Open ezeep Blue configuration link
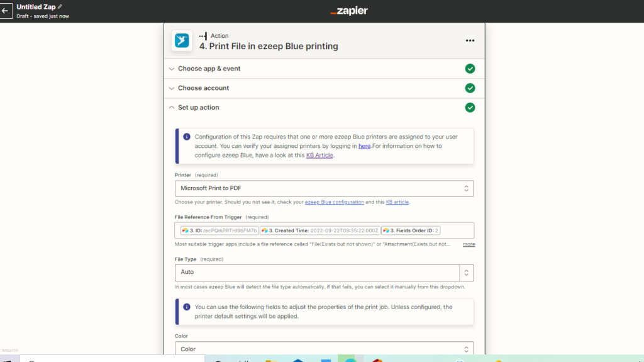The image size is (644, 362). 335,202
